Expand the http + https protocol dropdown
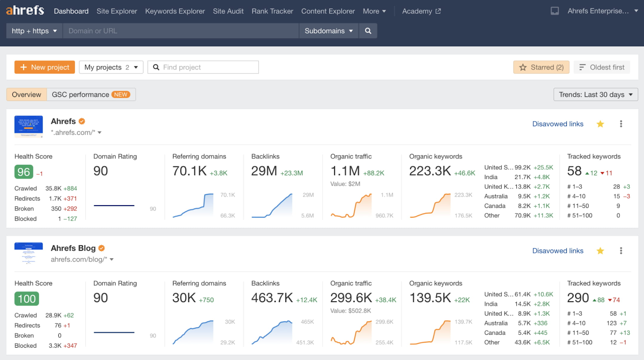The image size is (644, 360). coord(34,31)
